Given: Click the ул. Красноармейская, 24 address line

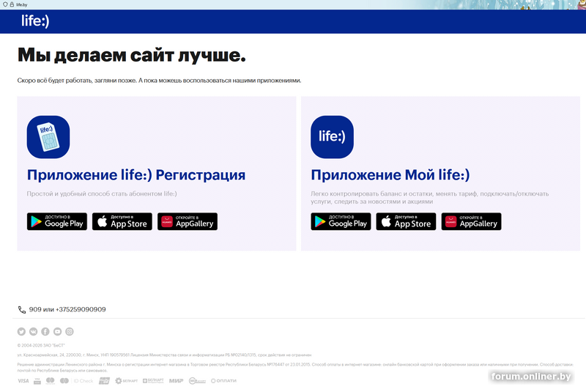Looking at the screenshot, I should [x=164, y=355].
